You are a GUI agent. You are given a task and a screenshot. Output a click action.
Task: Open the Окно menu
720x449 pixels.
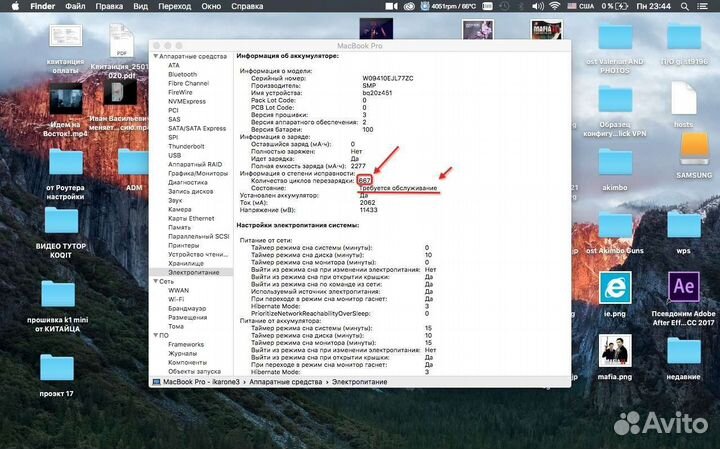pyautogui.click(x=211, y=6)
